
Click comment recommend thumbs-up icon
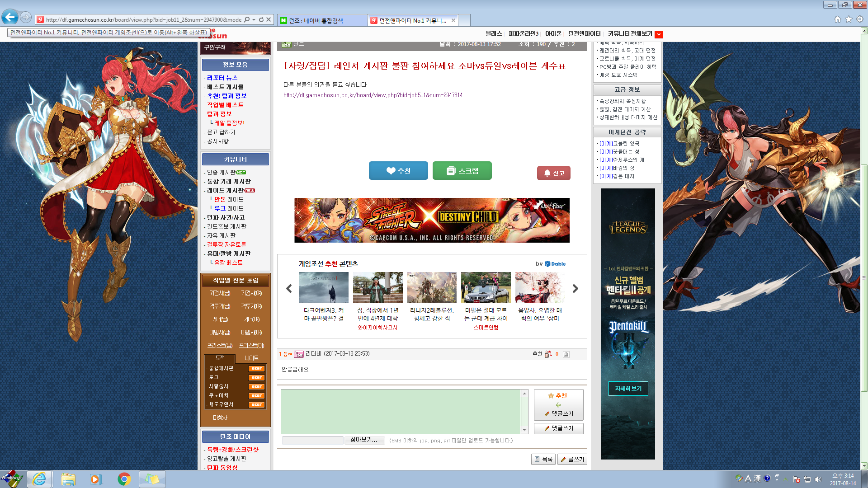click(x=548, y=354)
